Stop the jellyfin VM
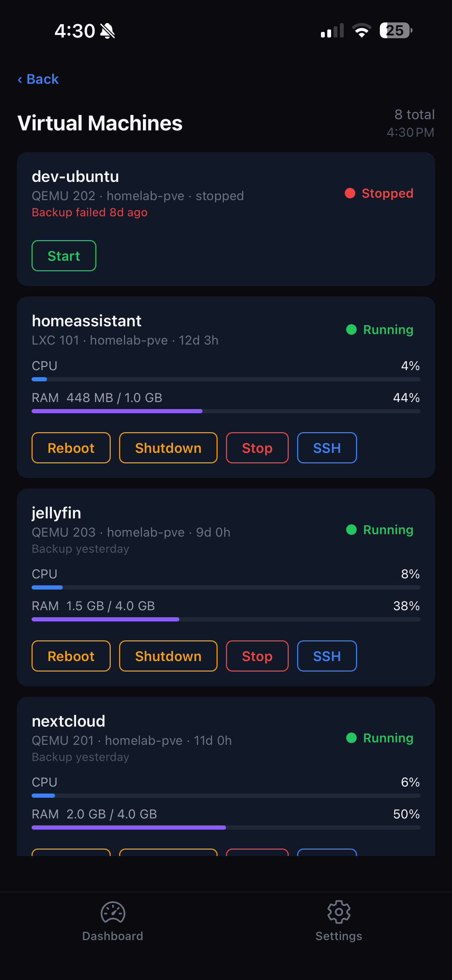 (x=257, y=656)
